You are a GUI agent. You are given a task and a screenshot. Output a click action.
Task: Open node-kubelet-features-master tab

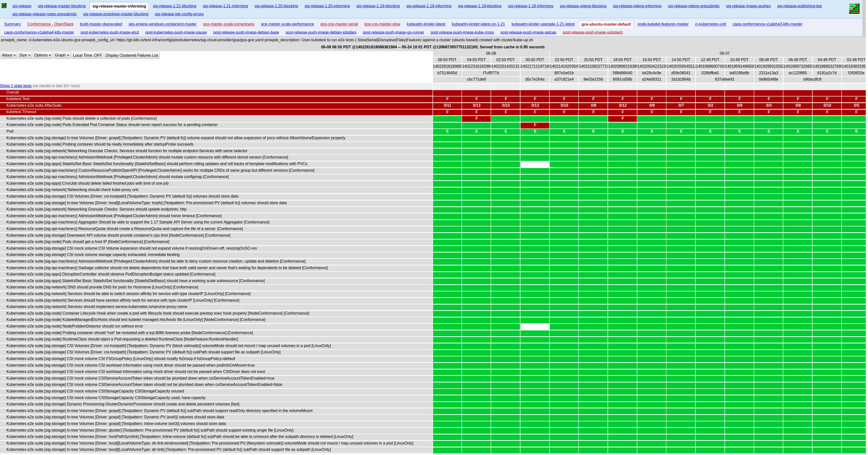click(663, 24)
